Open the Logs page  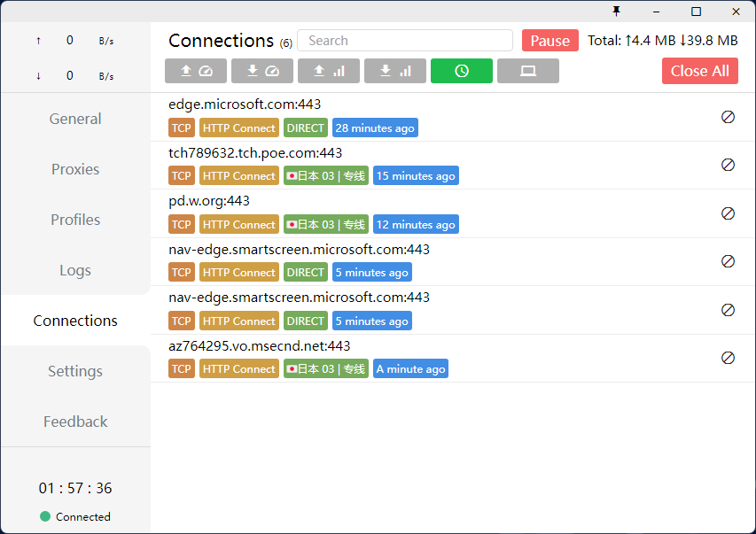coord(75,270)
